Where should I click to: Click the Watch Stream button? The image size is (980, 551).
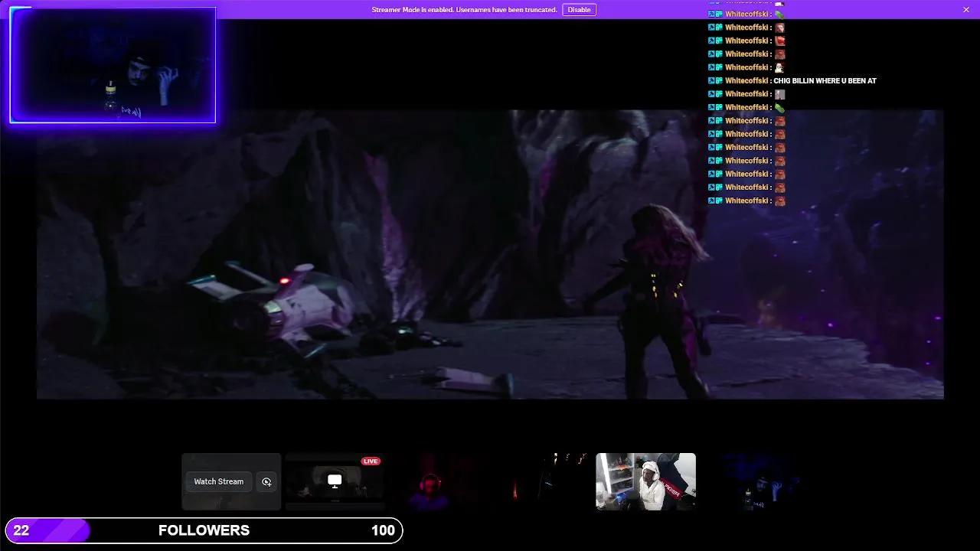pyautogui.click(x=218, y=481)
